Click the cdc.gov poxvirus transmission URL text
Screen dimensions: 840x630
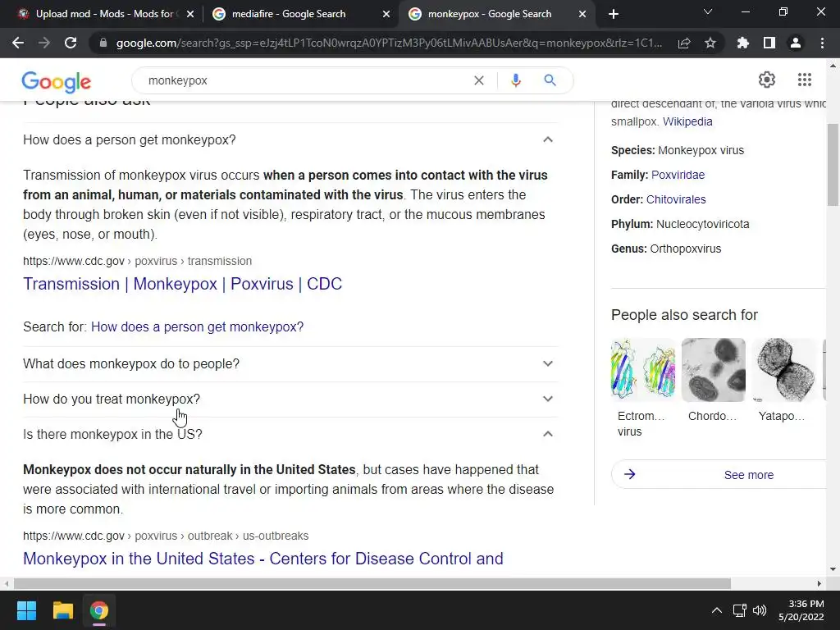[x=137, y=261]
